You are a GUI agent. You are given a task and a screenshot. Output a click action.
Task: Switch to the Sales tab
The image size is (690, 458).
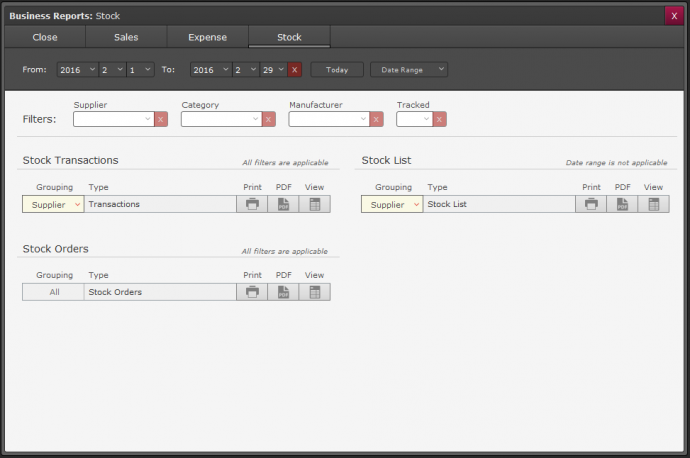pos(126,37)
